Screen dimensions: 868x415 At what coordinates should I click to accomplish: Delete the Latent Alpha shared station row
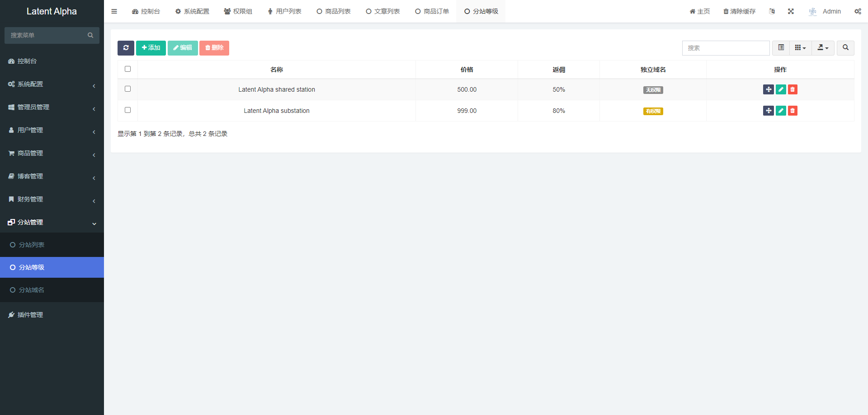coord(793,89)
